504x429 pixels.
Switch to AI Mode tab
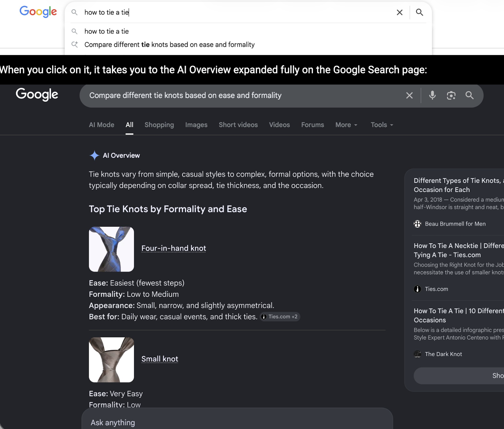(x=101, y=125)
